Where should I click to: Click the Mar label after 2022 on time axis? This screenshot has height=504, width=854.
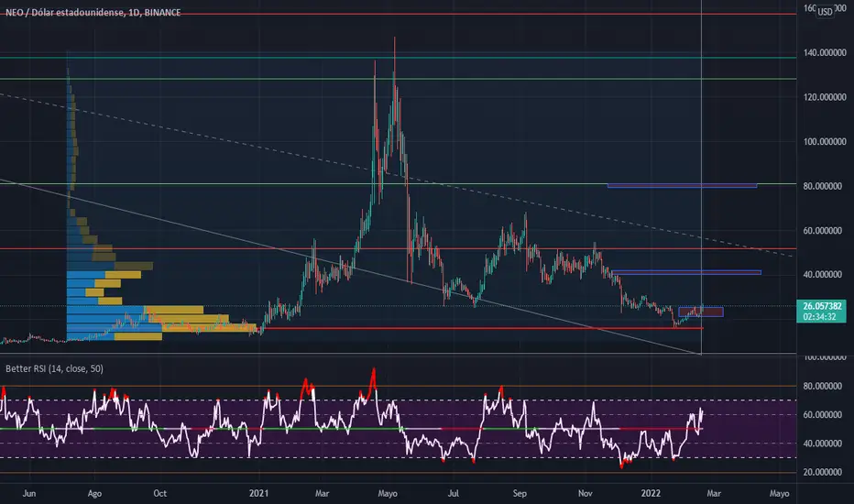(x=714, y=493)
